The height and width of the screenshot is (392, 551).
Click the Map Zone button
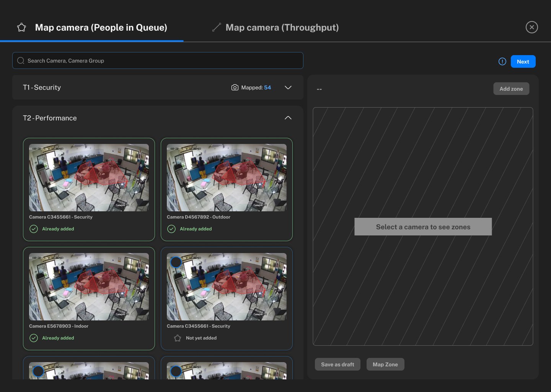pyautogui.click(x=385, y=364)
